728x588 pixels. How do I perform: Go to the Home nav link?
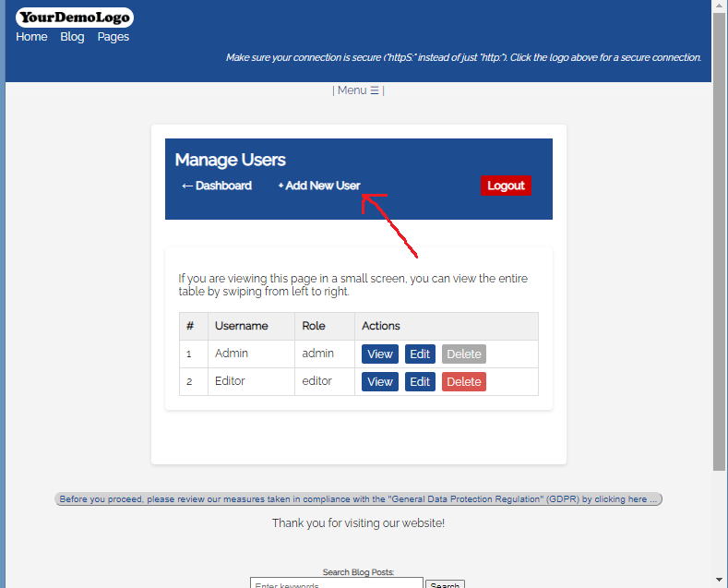(x=31, y=37)
